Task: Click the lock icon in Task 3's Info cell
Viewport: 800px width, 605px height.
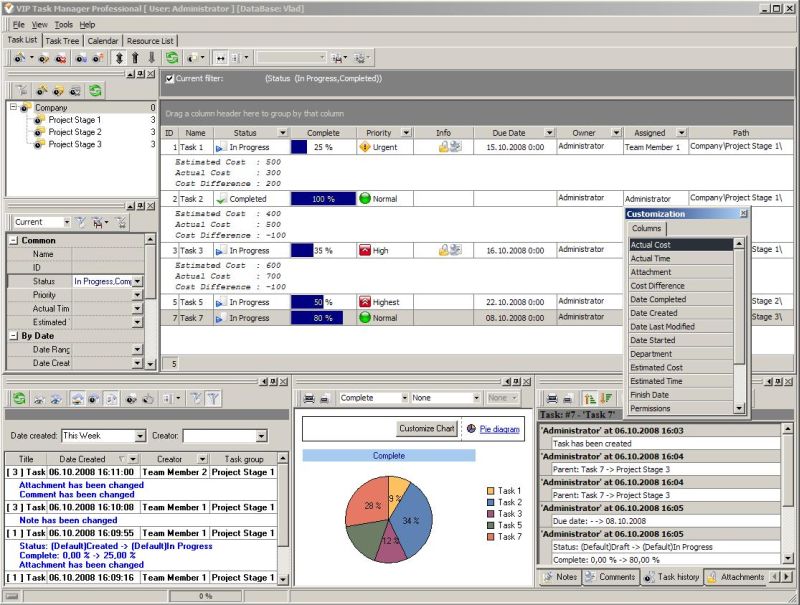Action: 443,250
